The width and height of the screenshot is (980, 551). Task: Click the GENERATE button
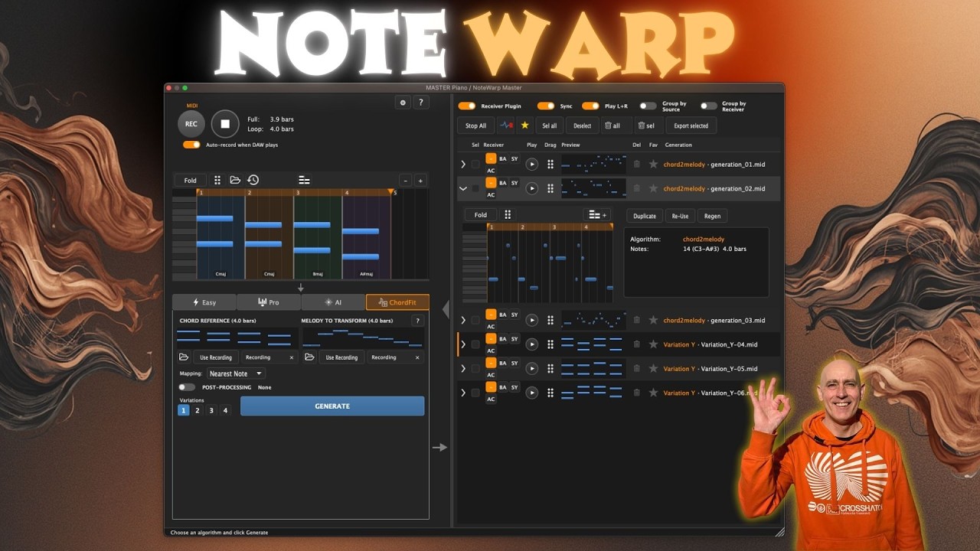pos(332,406)
